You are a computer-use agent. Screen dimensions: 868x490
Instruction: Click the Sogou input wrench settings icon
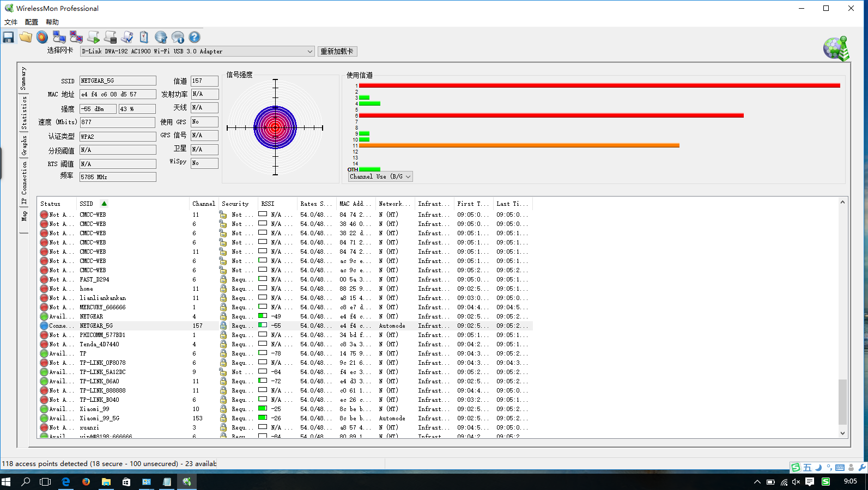(x=862, y=467)
